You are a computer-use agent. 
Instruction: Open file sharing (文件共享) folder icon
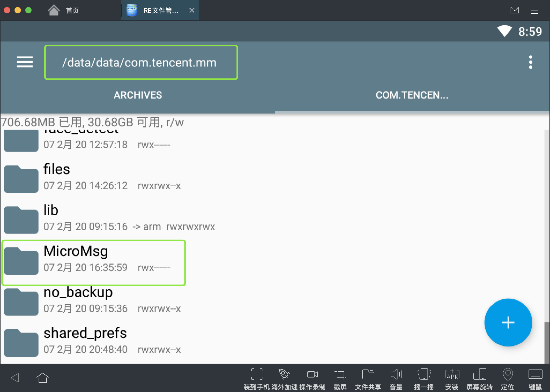[368, 374]
